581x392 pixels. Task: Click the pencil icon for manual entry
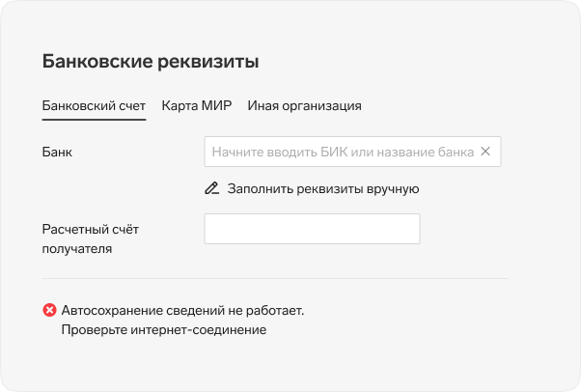point(212,188)
